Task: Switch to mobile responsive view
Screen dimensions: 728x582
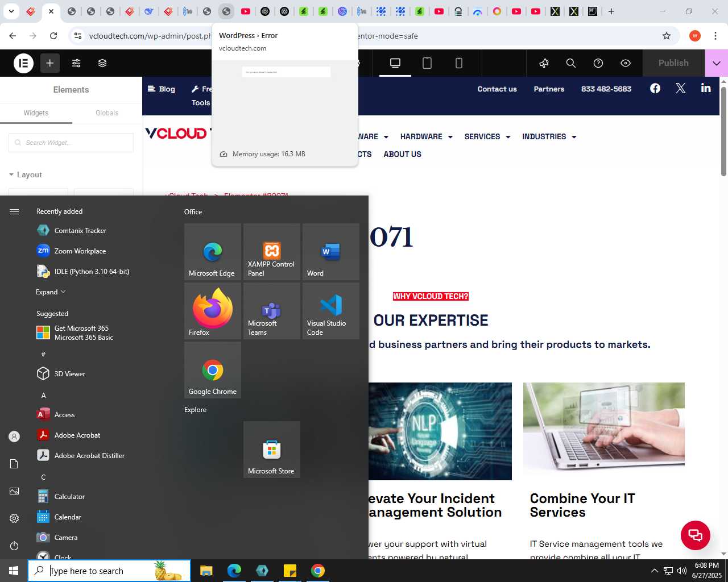Action: (459, 63)
